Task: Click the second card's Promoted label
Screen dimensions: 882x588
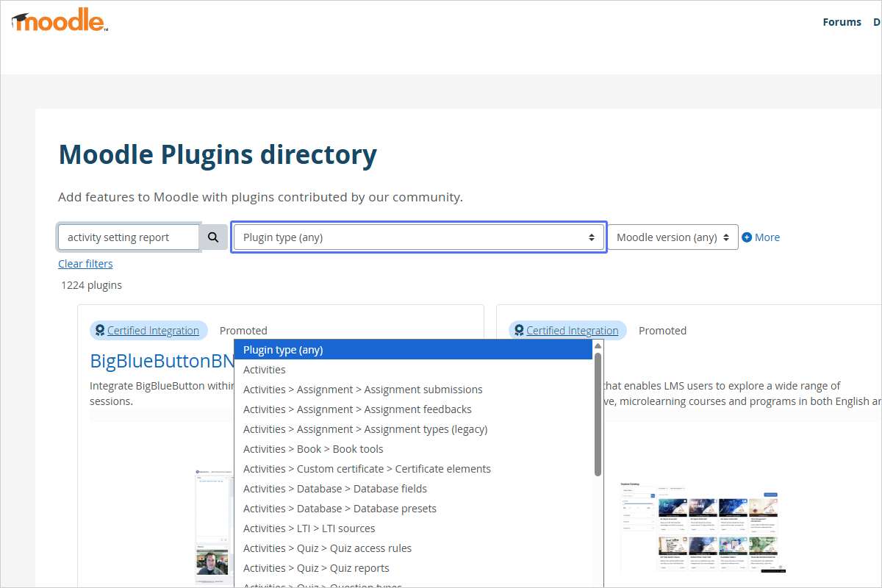Action: point(662,331)
